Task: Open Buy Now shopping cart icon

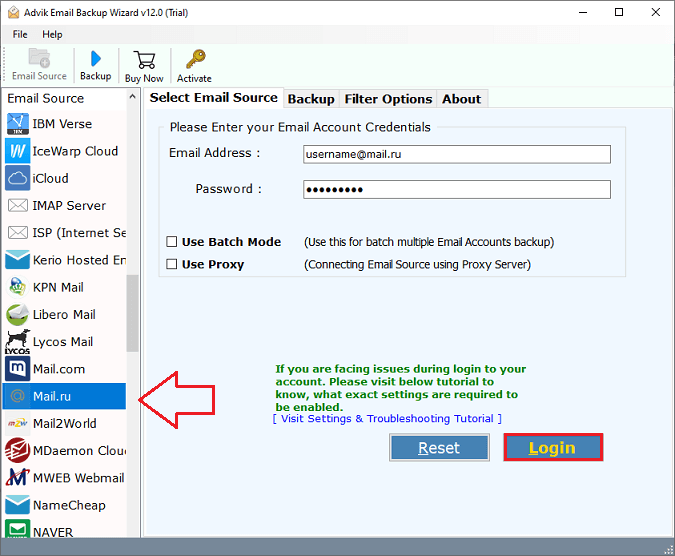Action: click(144, 60)
